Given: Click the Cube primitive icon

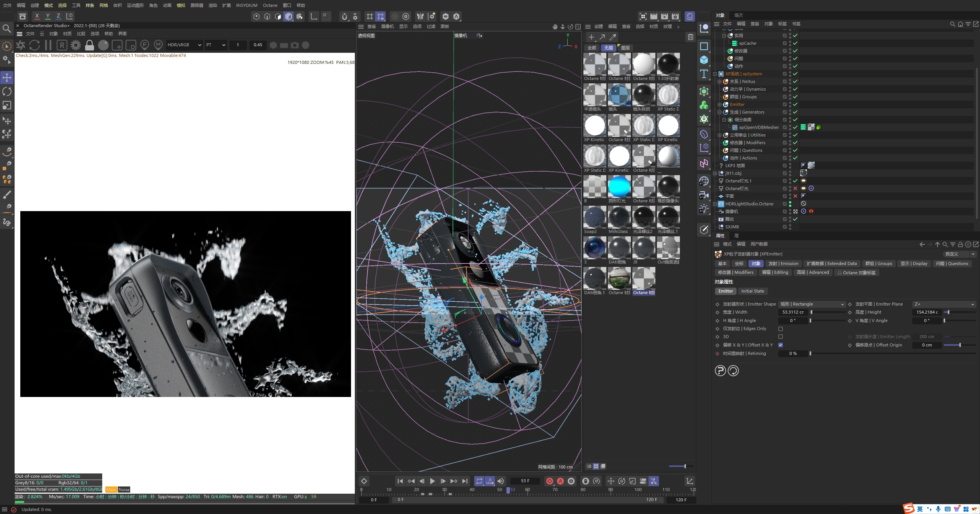Looking at the screenshot, I should click(704, 60).
